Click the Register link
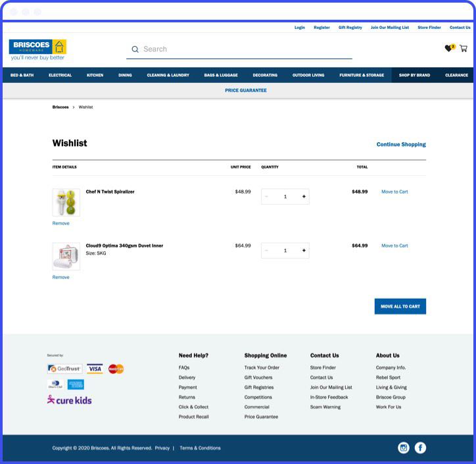Screen dimensions: 476x464 click(321, 28)
